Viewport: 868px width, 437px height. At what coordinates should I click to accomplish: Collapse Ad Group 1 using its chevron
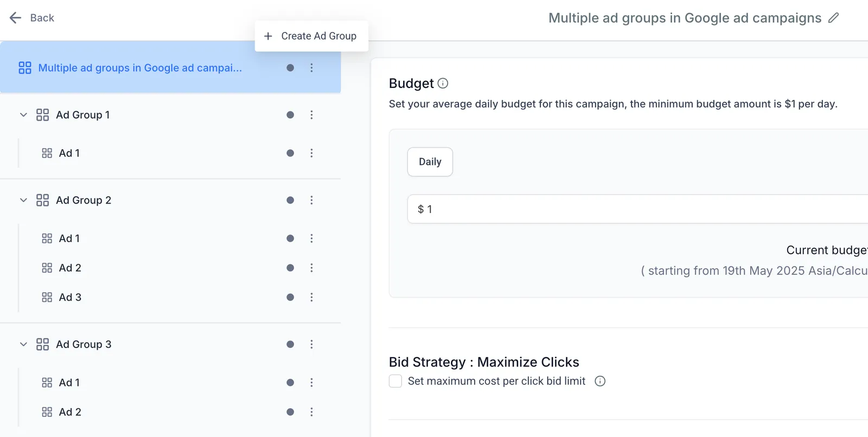(23, 115)
